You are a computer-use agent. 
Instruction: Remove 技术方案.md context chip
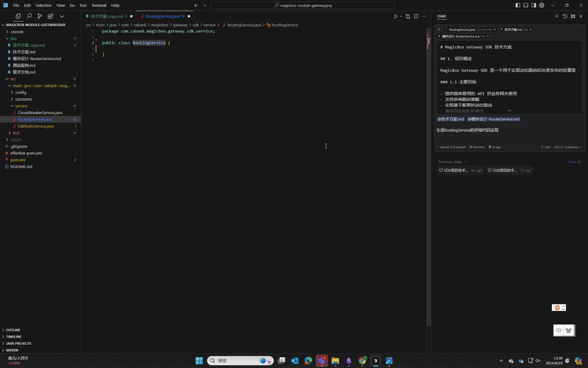[531, 29]
